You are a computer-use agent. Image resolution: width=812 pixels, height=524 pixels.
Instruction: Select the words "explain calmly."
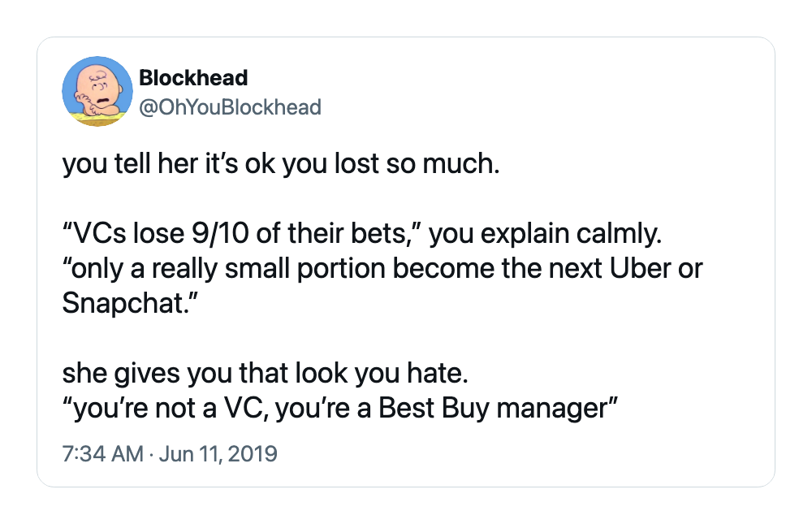571,234
